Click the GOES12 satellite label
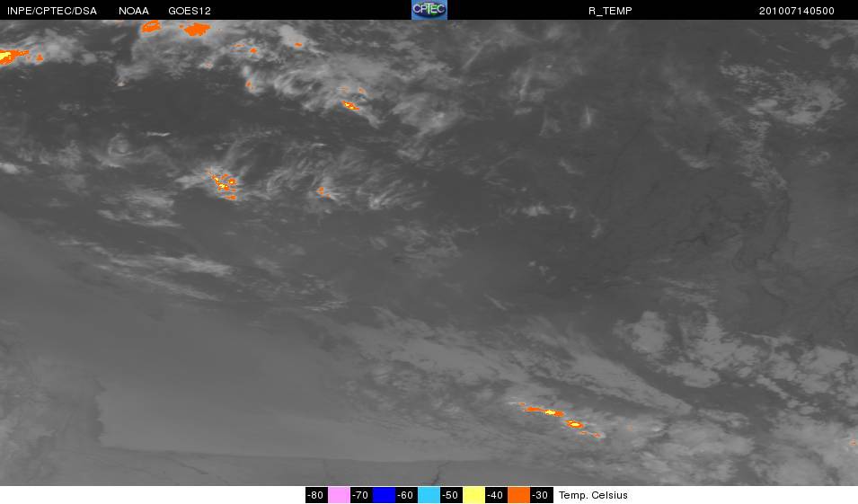The width and height of the screenshot is (858, 504). click(190, 11)
